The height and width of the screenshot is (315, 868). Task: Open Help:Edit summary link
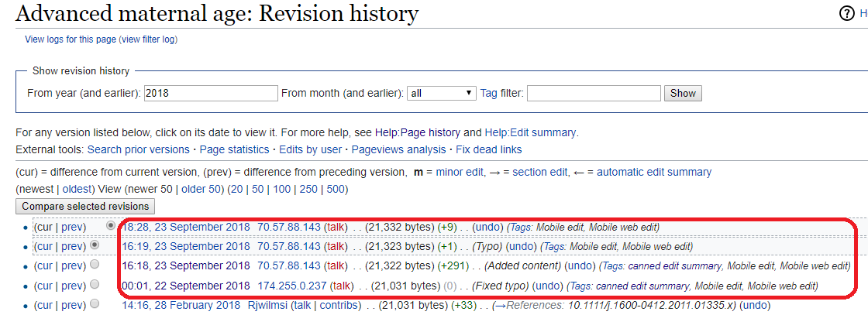[x=530, y=132]
